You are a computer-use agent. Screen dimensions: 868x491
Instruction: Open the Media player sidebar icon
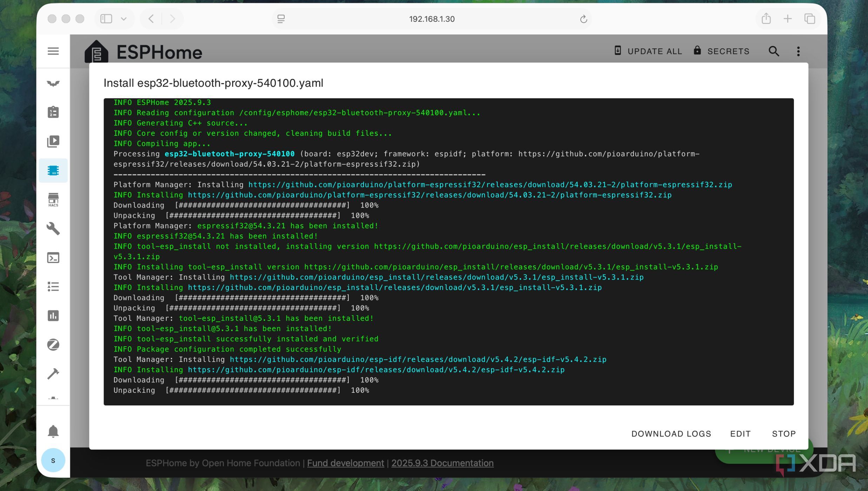point(53,141)
